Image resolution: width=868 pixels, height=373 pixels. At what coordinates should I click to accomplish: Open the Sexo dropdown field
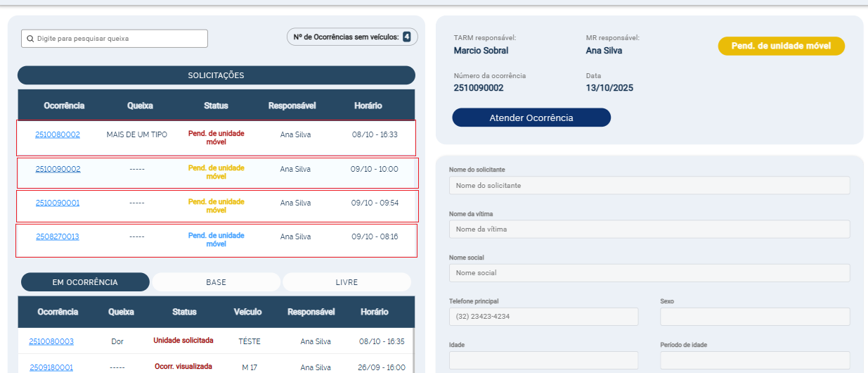pos(754,317)
